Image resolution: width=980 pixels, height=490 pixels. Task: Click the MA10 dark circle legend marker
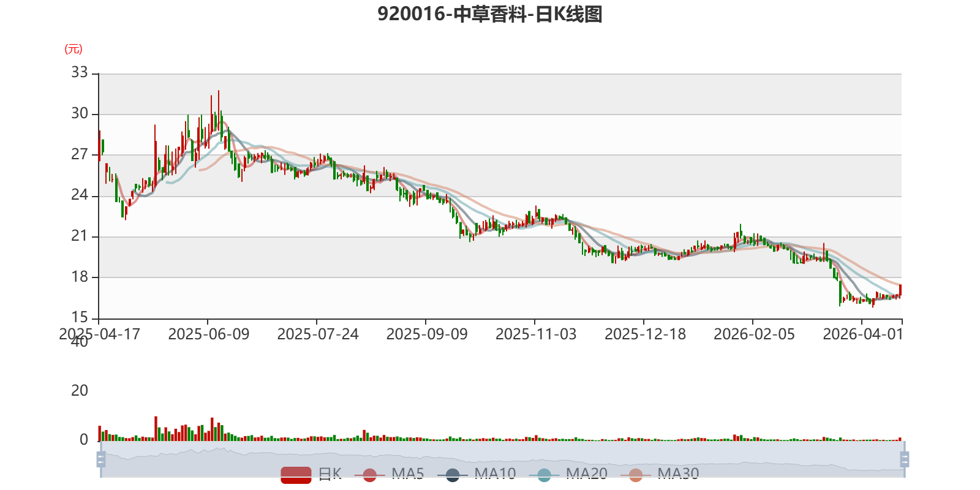coord(453,475)
